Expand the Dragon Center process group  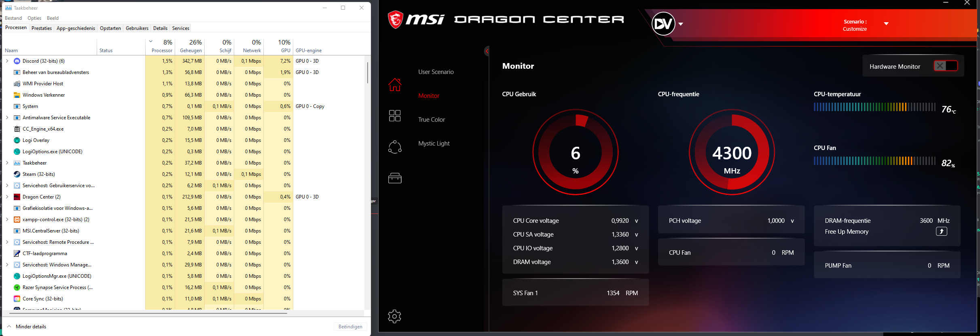tap(7, 197)
